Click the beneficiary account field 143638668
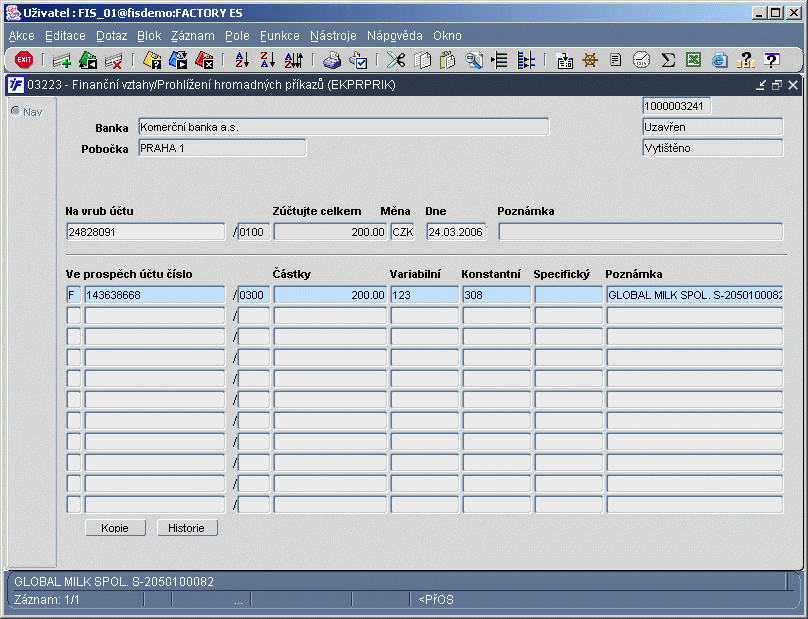 (155, 295)
